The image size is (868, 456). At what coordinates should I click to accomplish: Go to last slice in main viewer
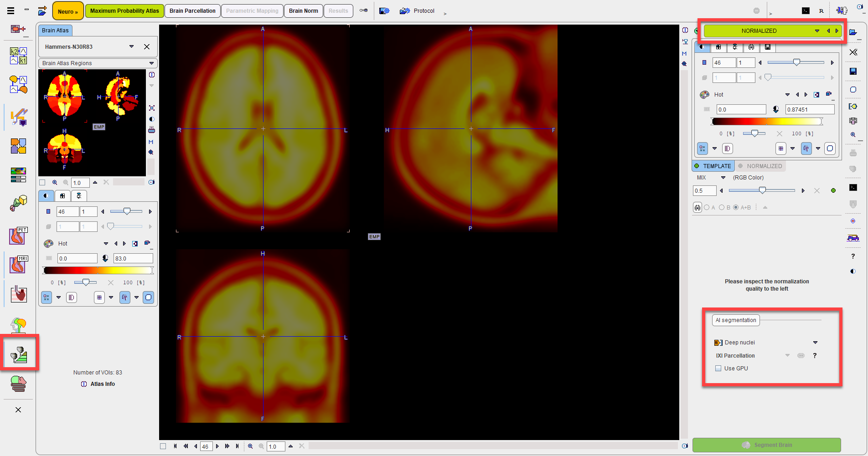(x=237, y=446)
